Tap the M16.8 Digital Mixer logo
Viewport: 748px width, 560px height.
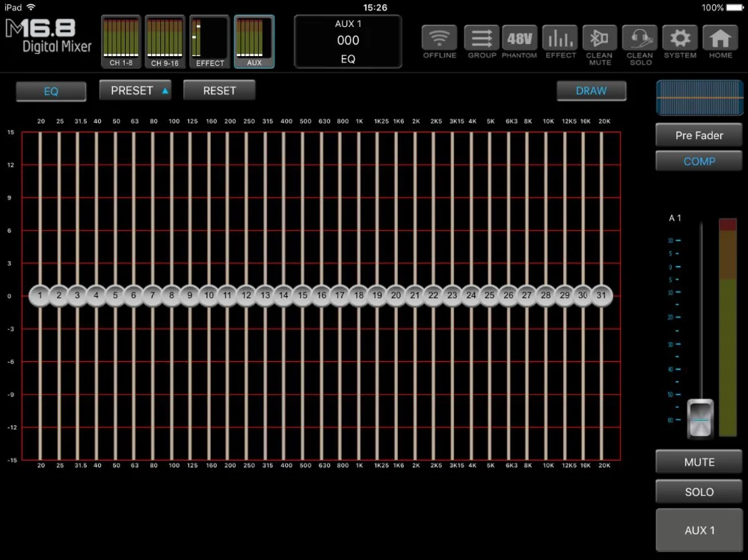(x=48, y=36)
